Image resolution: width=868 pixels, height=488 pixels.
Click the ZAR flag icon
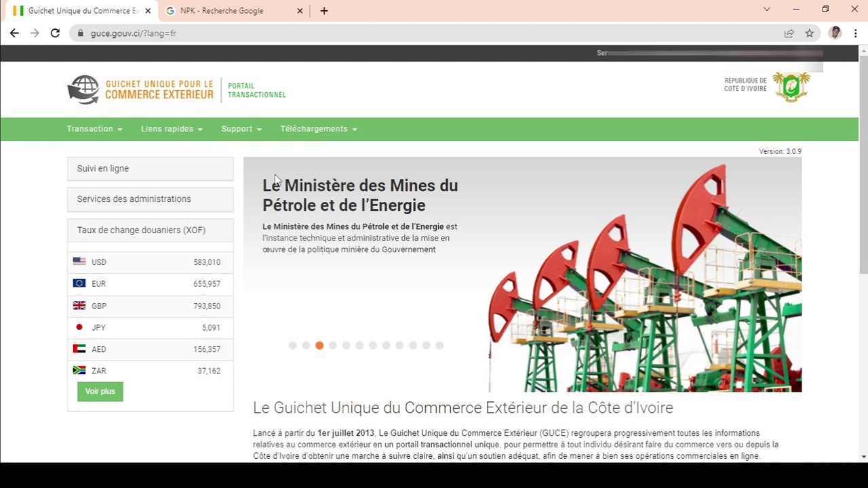click(x=79, y=370)
